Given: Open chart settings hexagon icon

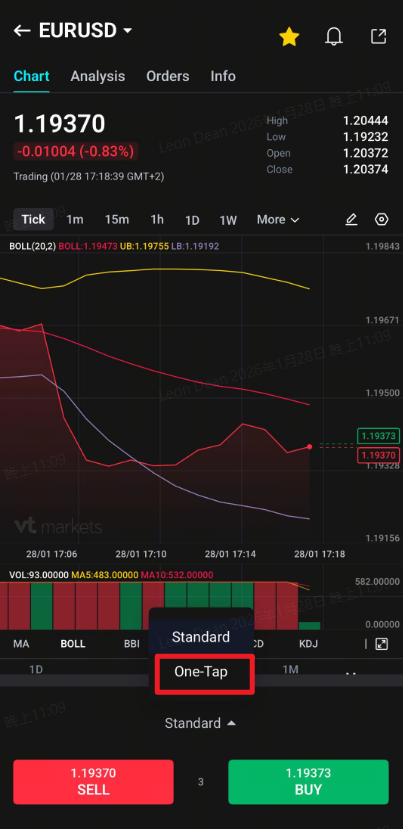Looking at the screenshot, I should [x=382, y=219].
